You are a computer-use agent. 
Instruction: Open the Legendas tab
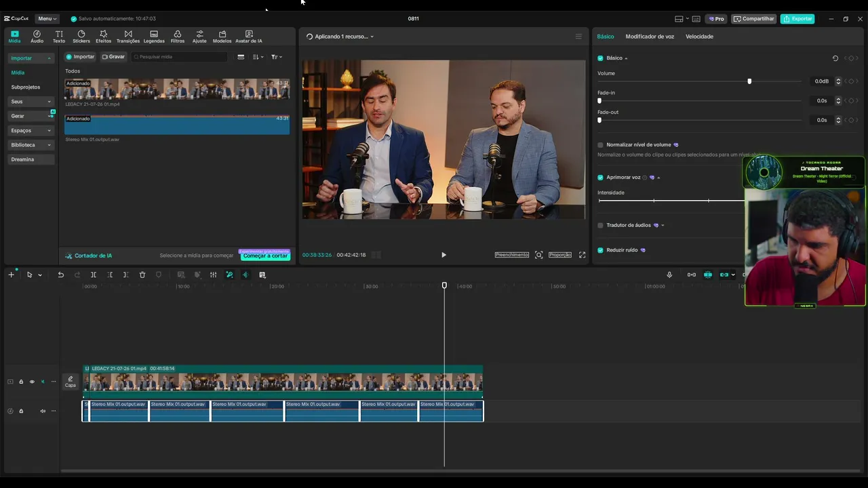pyautogui.click(x=154, y=37)
